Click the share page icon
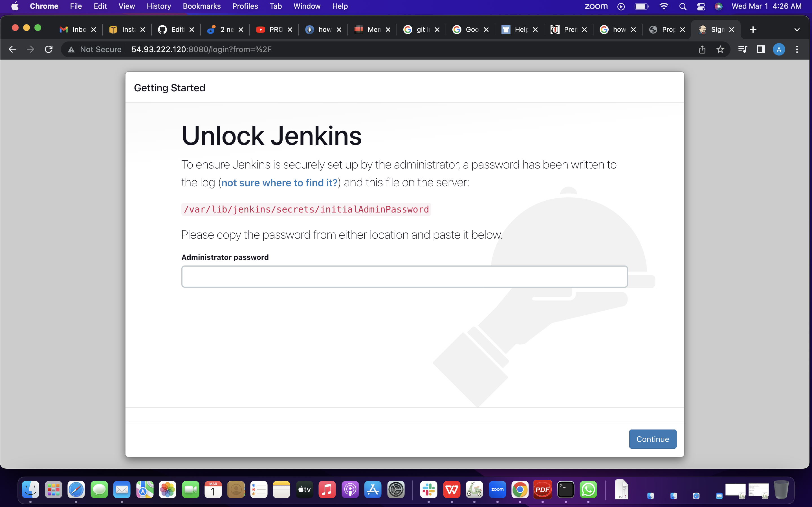This screenshot has width=812, height=507. [x=702, y=49]
